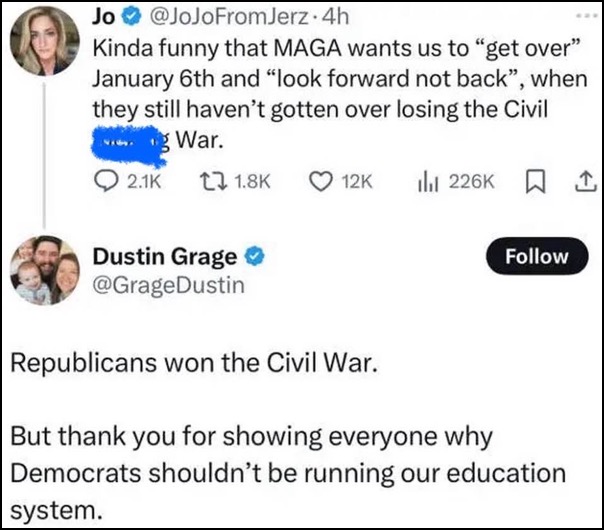Click Jo's verified badge
This screenshot has height=530, width=604.
(132, 17)
